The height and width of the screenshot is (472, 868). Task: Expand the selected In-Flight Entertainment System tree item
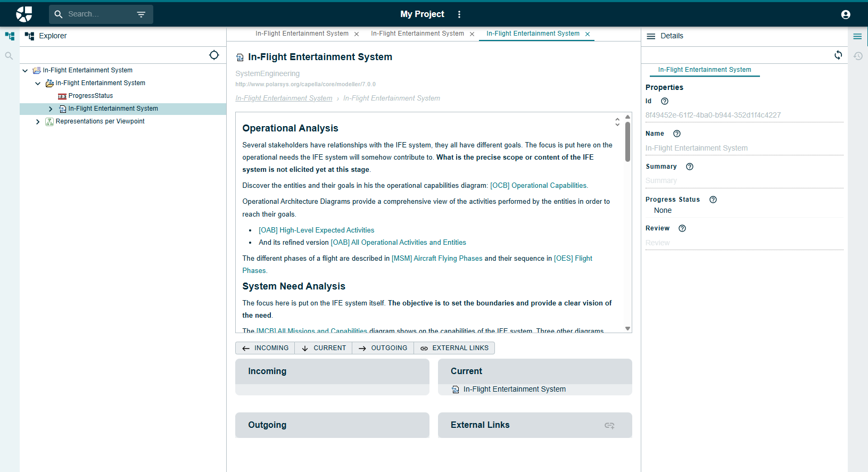pyautogui.click(x=51, y=109)
